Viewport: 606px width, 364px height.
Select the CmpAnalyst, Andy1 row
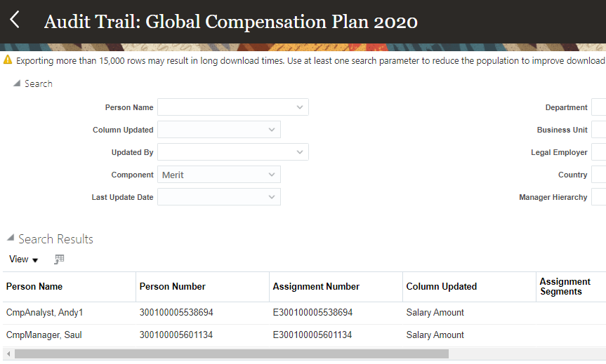coord(44,313)
